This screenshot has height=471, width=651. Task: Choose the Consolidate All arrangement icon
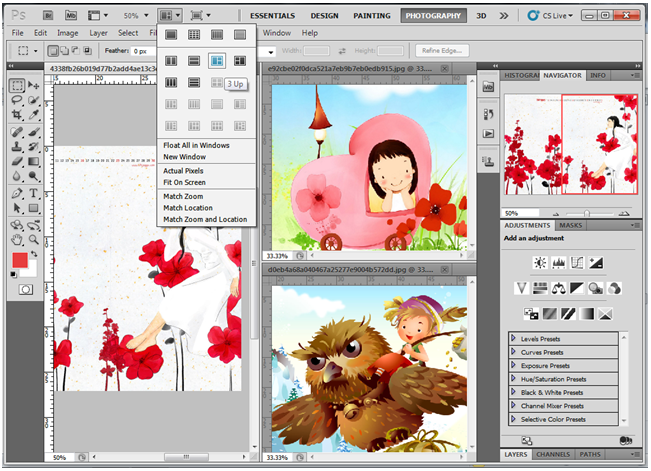[x=171, y=35]
